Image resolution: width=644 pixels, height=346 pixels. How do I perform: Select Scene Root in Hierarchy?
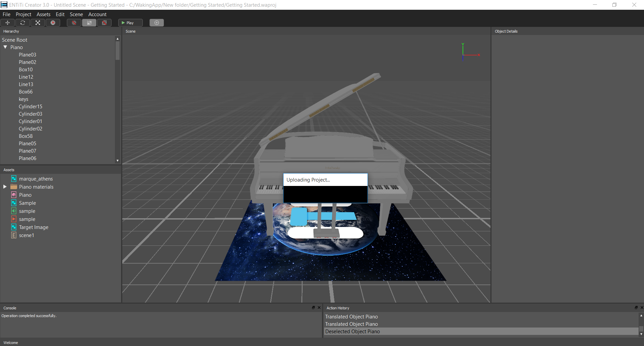coord(15,40)
